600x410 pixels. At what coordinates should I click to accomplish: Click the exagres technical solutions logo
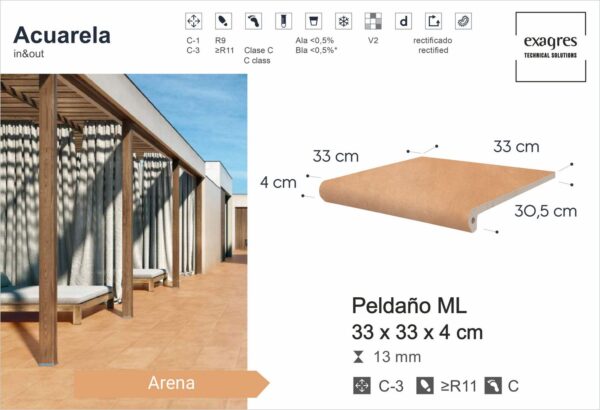[x=551, y=47]
